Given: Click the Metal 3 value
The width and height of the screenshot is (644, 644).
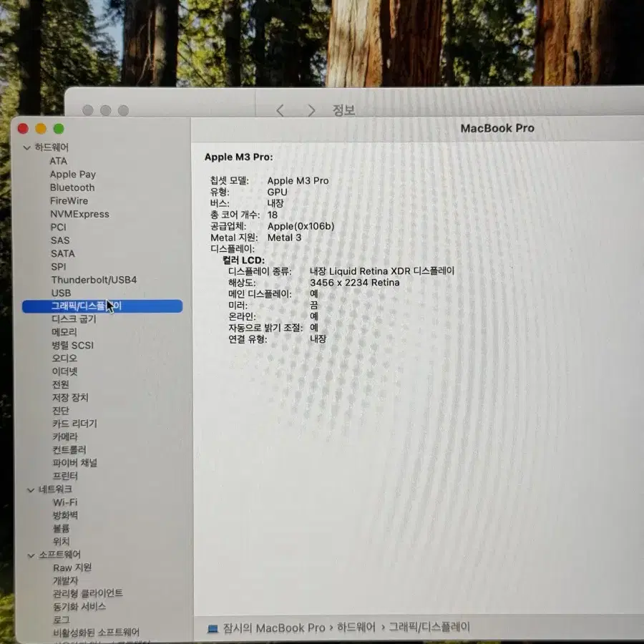Looking at the screenshot, I should click(x=284, y=238).
